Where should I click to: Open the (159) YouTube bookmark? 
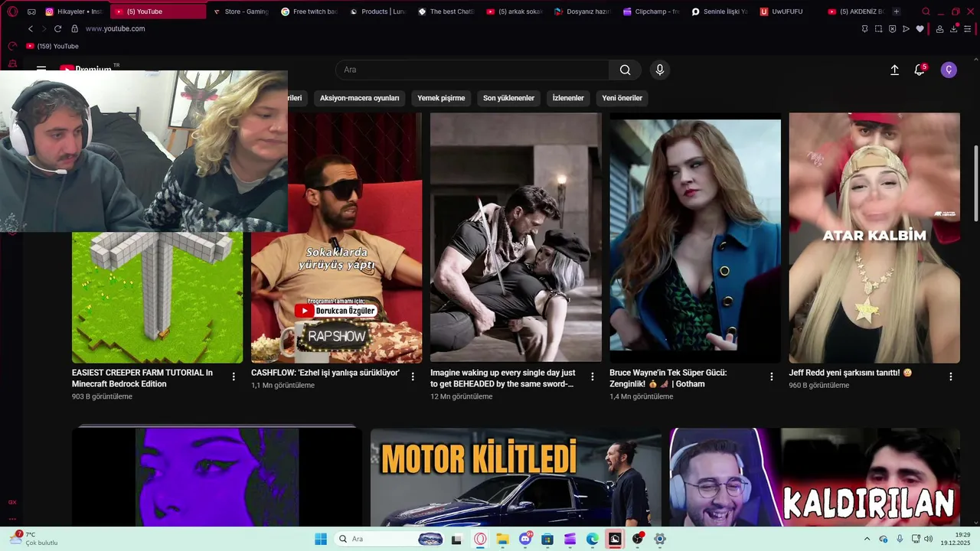52,46
